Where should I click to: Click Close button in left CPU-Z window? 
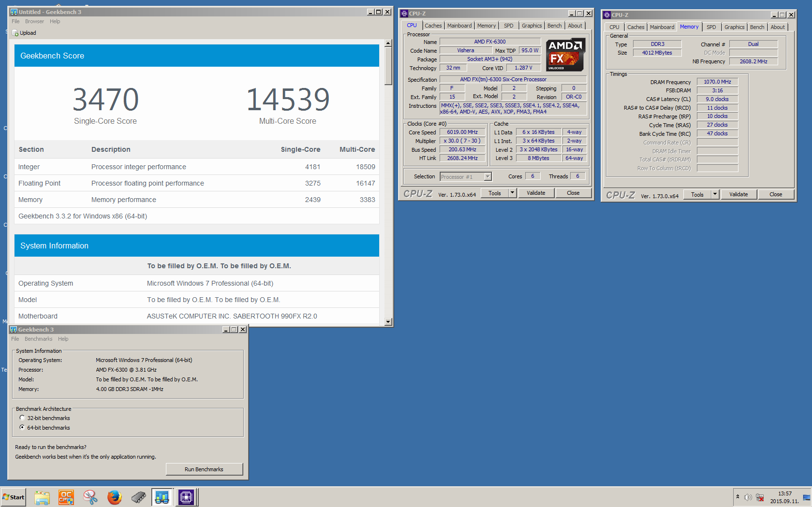click(x=573, y=193)
